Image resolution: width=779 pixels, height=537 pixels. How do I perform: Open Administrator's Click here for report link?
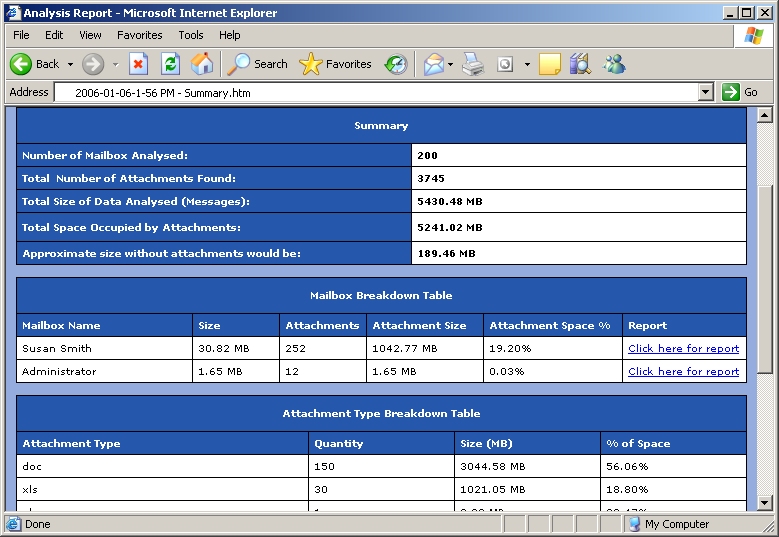click(x=684, y=372)
